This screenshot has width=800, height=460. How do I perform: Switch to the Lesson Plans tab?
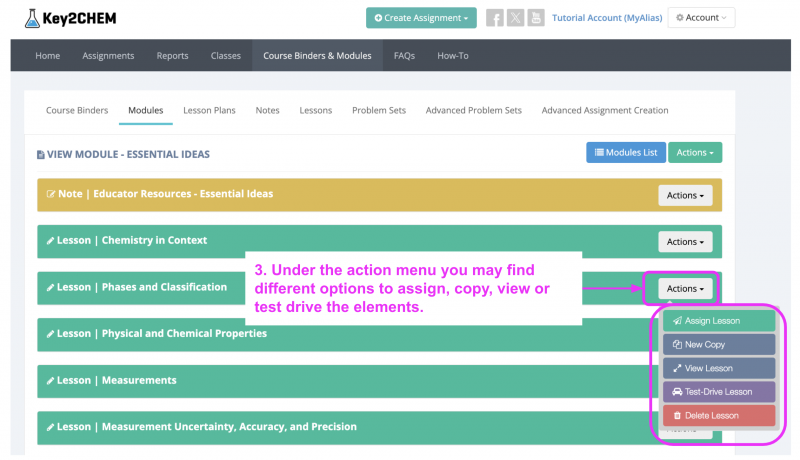click(x=209, y=110)
